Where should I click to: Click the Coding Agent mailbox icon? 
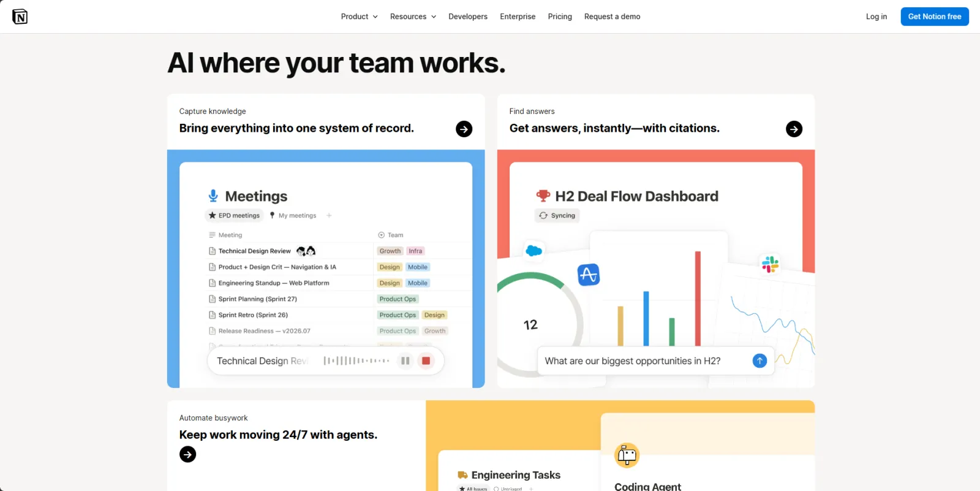tap(627, 455)
